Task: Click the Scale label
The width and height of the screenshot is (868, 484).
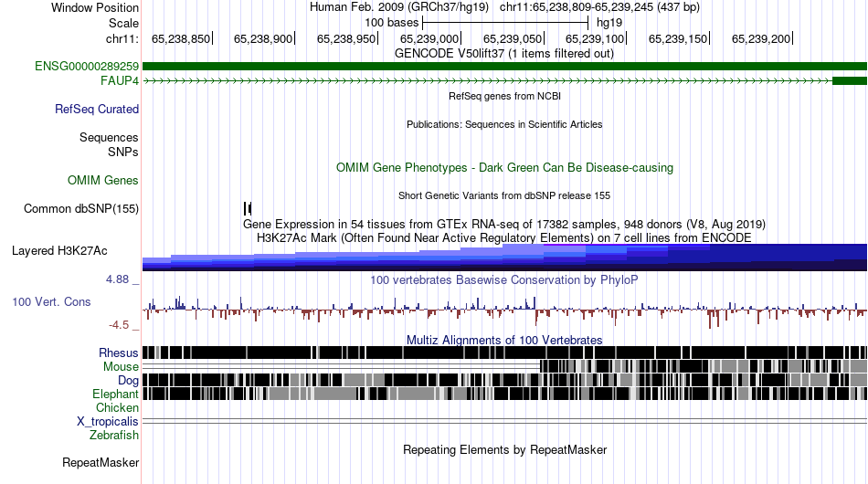Action: [x=123, y=23]
